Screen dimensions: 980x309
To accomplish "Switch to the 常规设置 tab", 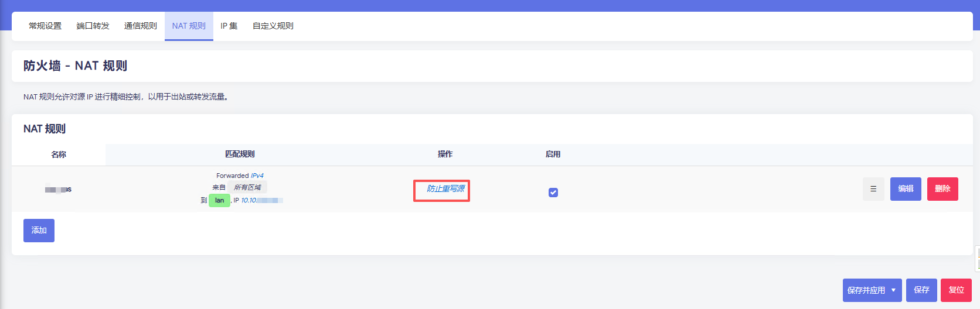I will (45, 26).
